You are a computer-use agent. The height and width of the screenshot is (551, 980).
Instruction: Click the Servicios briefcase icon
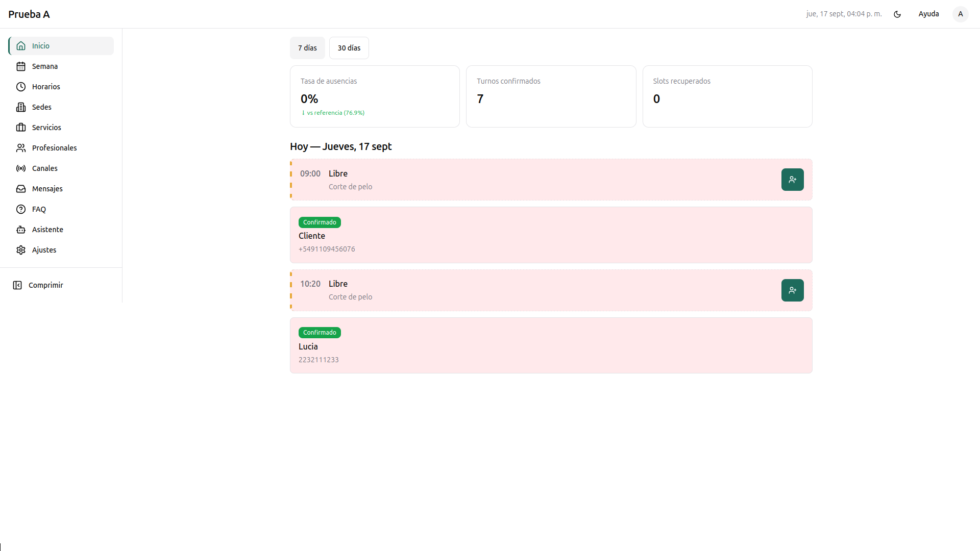coord(21,128)
